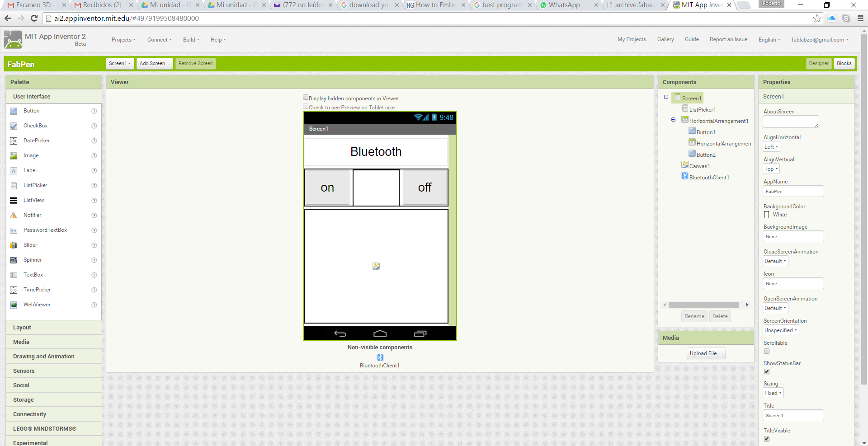The height and width of the screenshot is (446, 868).
Task: Click the AppName input field
Action: [x=793, y=192]
